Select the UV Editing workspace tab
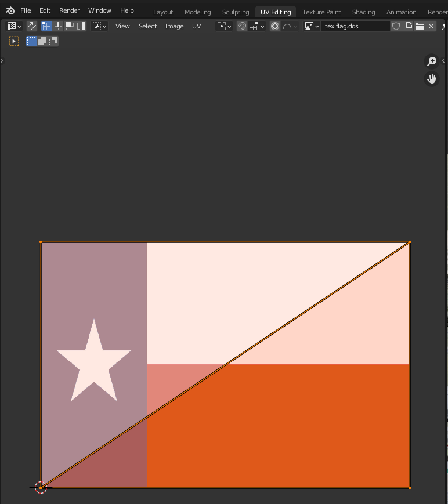The image size is (448, 504). point(276,12)
